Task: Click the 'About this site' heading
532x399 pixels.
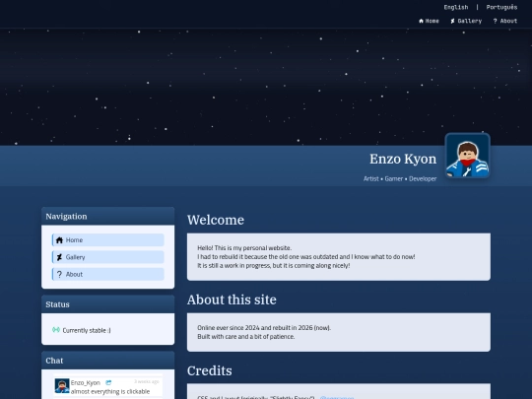Action: tap(232, 299)
